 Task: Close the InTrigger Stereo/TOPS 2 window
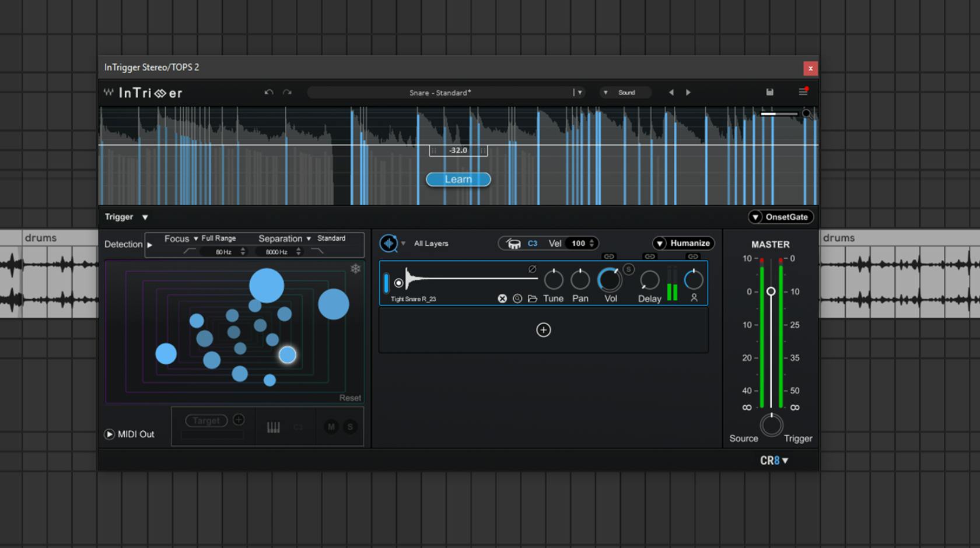click(x=810, y=68)
